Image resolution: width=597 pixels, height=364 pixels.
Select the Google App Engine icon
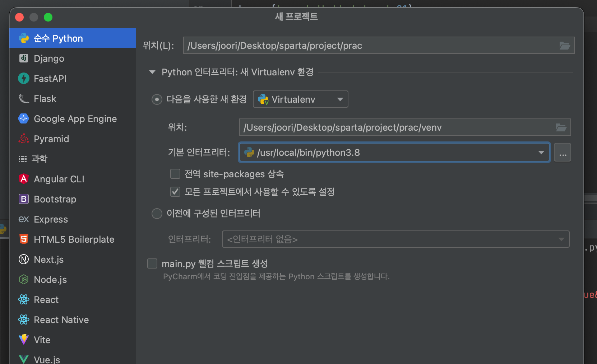(x=24, y=118)
